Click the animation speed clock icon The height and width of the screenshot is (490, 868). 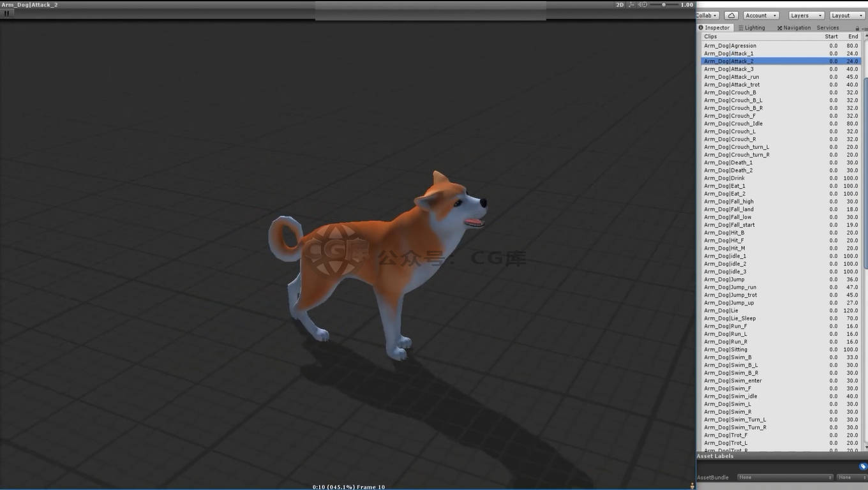[x=646, y=5]
